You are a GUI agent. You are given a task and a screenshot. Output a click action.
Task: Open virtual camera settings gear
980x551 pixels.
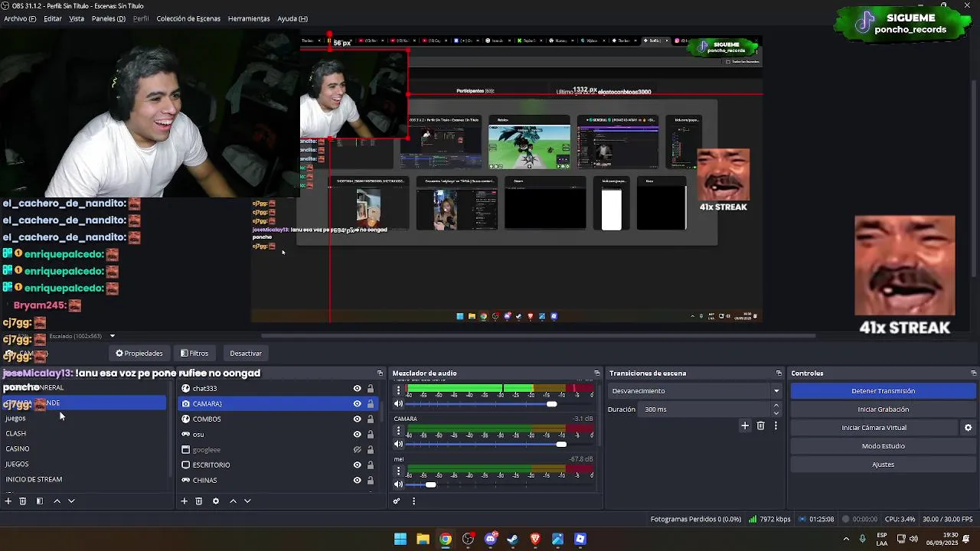coord(968,428)
